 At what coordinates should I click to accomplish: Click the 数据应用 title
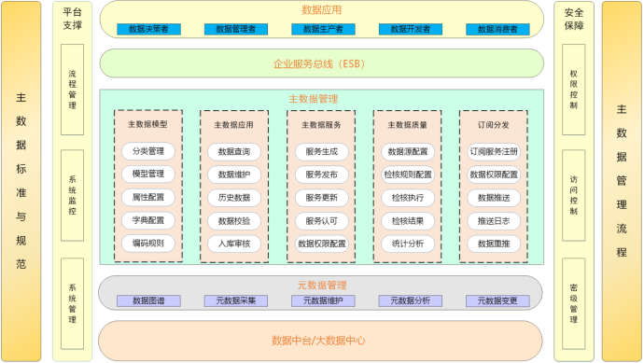tap(322, 10)
